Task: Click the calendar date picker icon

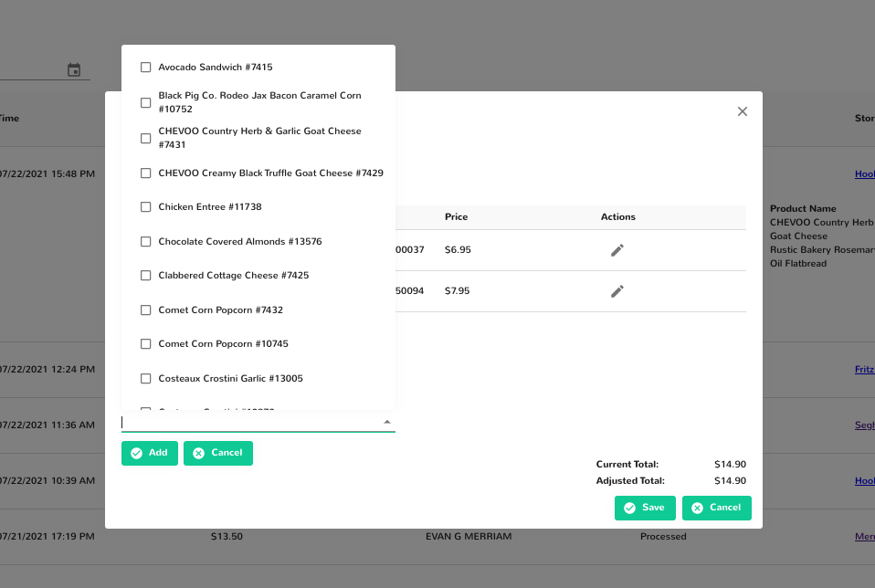Action: 74,69
